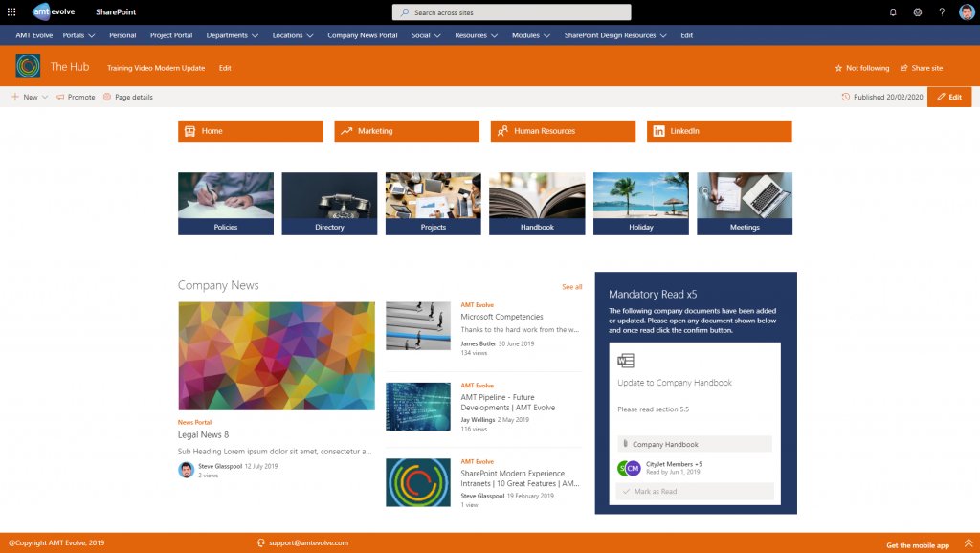Open the settings gear icon

click(918, 11)
